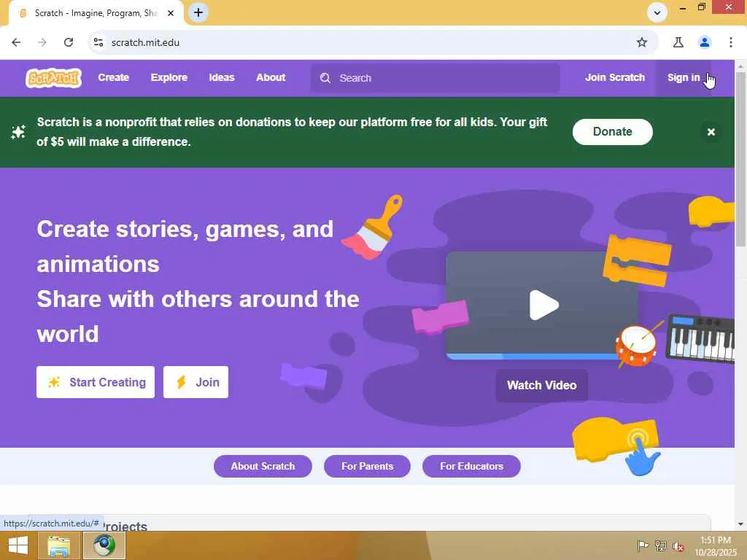The height and width of the screenshot is (560, 747).
Task: Click the Chrome taskbar icon
Action: tap(104, 545)
